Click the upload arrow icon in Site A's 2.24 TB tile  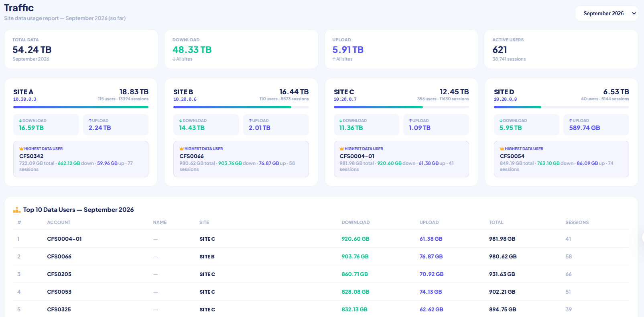coord(90,120)
